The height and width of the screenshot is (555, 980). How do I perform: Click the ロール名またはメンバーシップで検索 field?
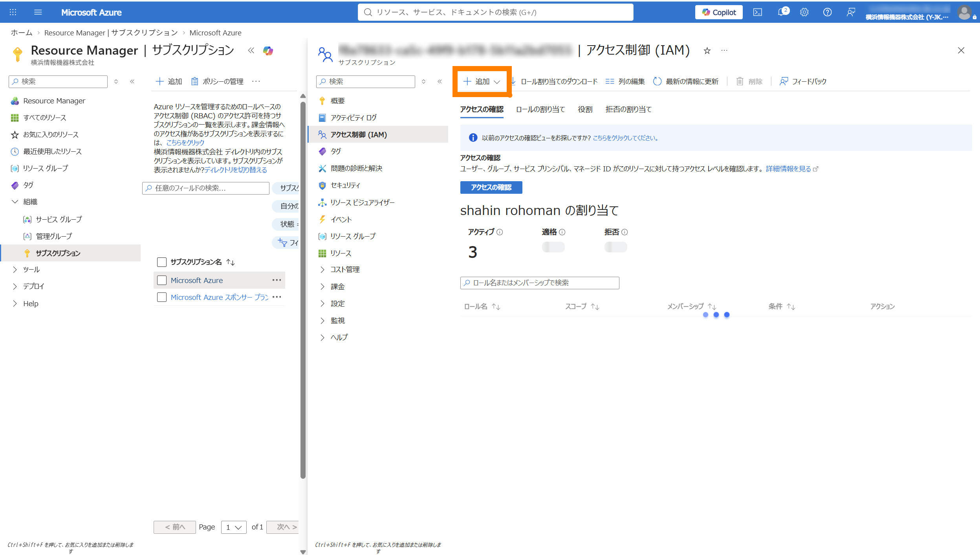(x=540, y=283)
